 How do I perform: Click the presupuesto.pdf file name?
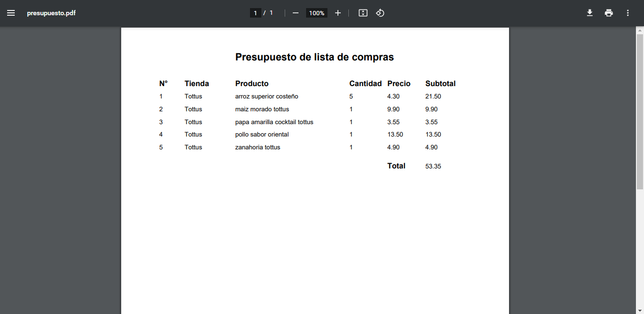[51, 13]
